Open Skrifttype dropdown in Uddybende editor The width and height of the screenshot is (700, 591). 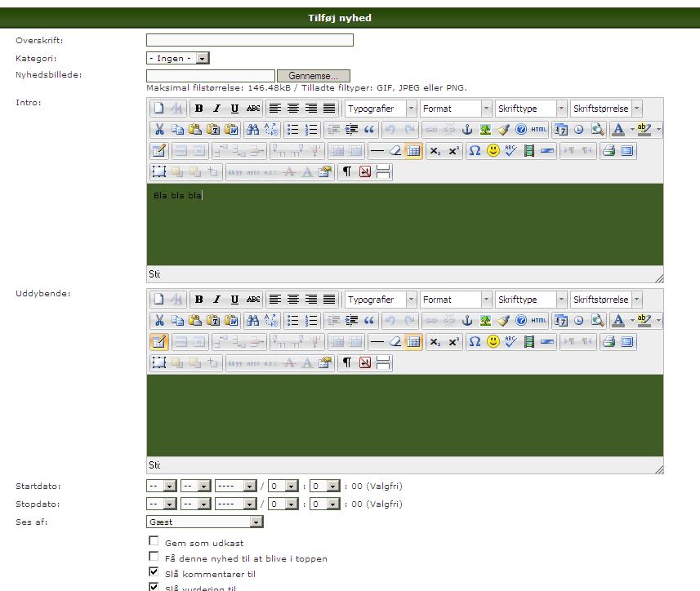[531, 300]
